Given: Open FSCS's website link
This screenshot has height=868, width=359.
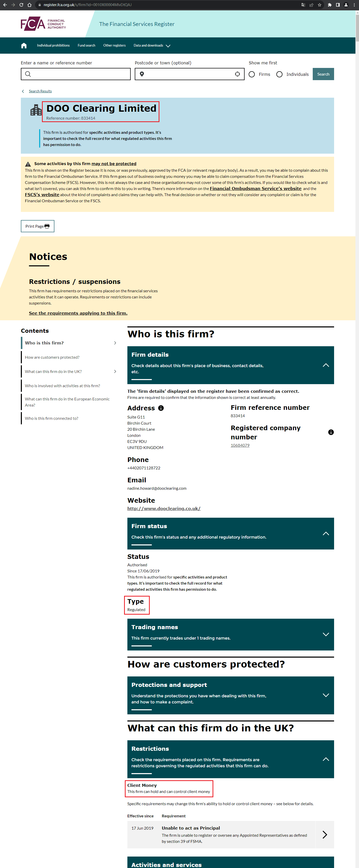Looking at the screenshot, I should [x=42, y=195].
